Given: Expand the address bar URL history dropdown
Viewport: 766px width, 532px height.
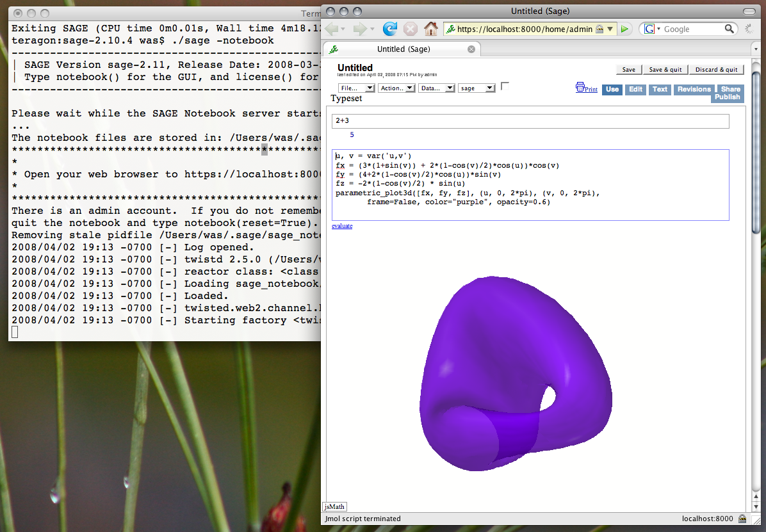Looking at the screenshot, I should (610, 29).
